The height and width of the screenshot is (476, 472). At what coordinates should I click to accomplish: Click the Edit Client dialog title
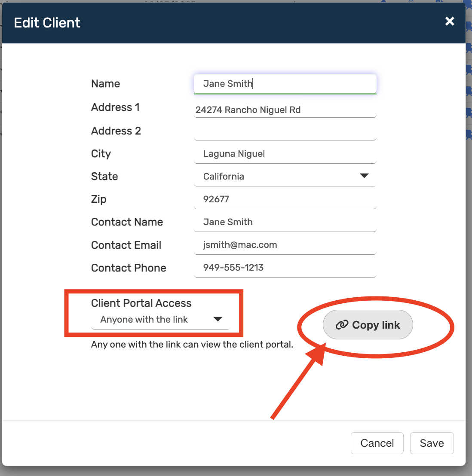(x=47, y=23)
